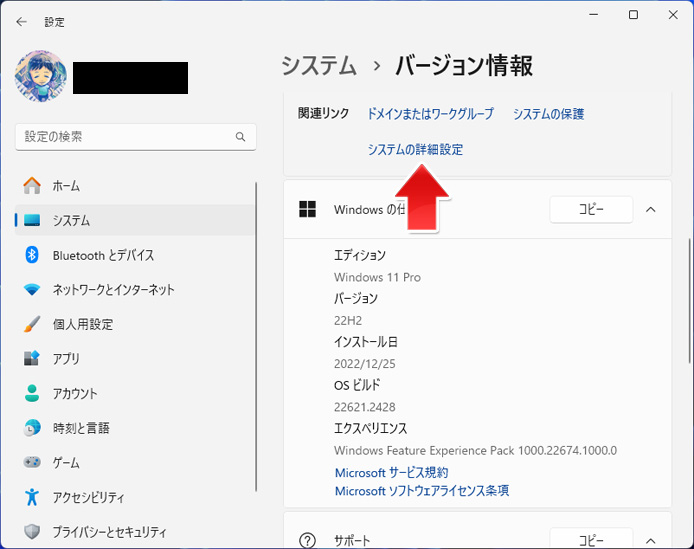
Task: Open ゲーム settings page
Action: pyautogui.click(x=135, y=462)
